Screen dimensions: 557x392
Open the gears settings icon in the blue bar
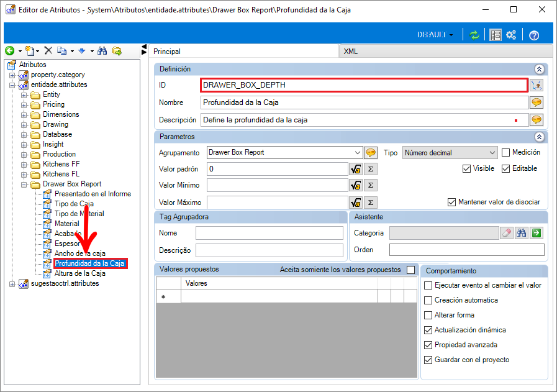[511, 35]
